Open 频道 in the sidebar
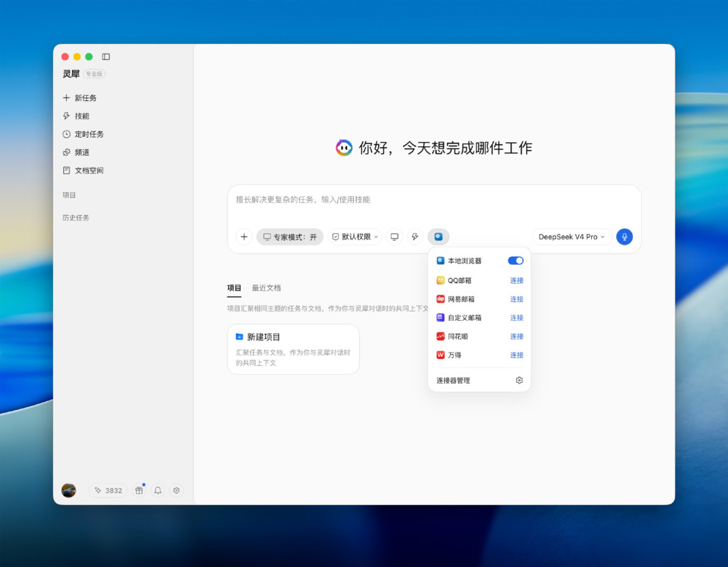The width and height of the screenshot is (728, 567). [x=76, y=152]
